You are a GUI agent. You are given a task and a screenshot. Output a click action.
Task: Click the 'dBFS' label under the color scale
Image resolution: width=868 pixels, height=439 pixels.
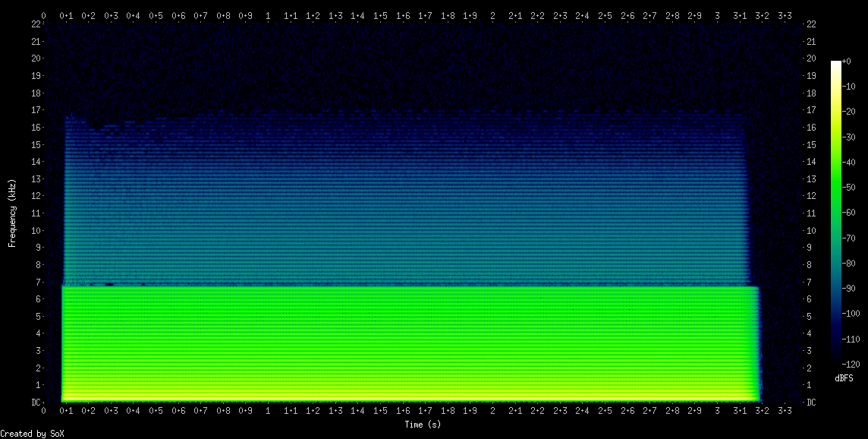[844, 378]
